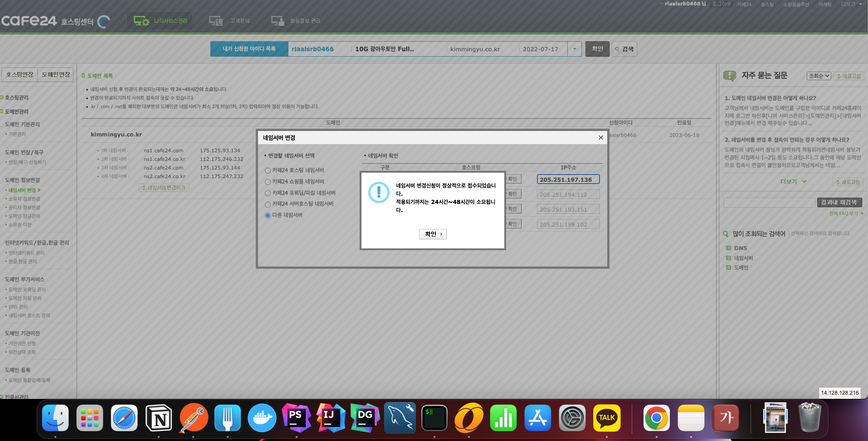The image size is (868, 441).
Task: Click the Cafe24 hosting center logo
Action: (55, 21)
